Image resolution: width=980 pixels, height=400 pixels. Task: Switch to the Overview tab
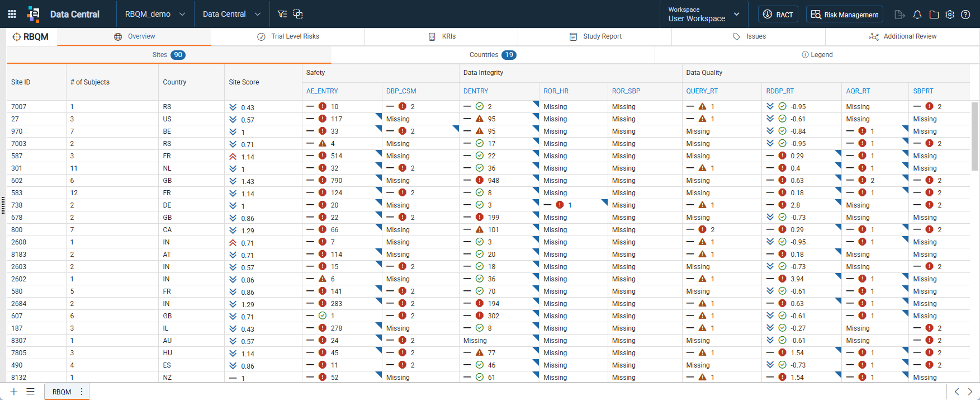pos(134,36)
